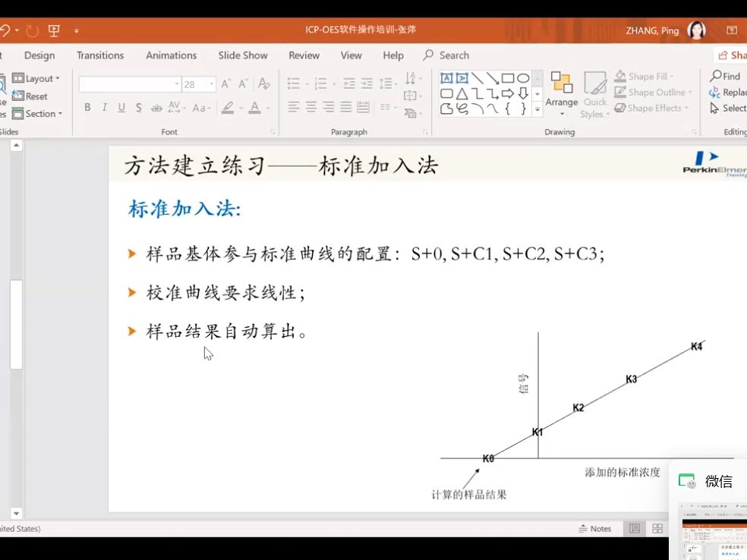The width and height of the screenshot is (747, 560).
Task: Open the Transitions tab
Action: pos(100,55)
